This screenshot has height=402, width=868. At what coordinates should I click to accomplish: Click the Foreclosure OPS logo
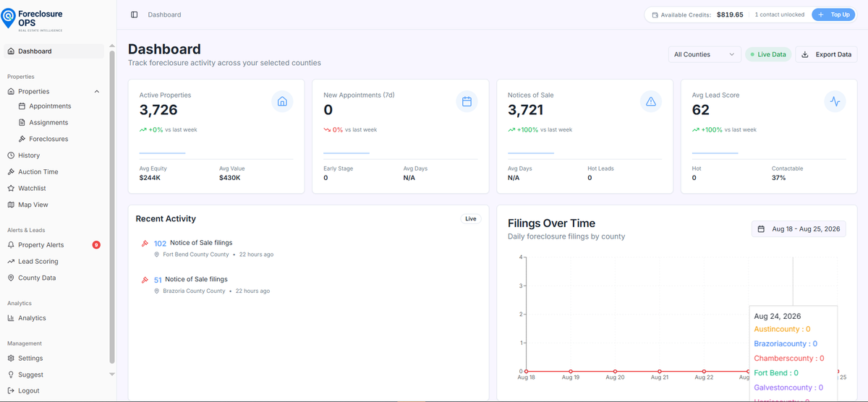33,20
